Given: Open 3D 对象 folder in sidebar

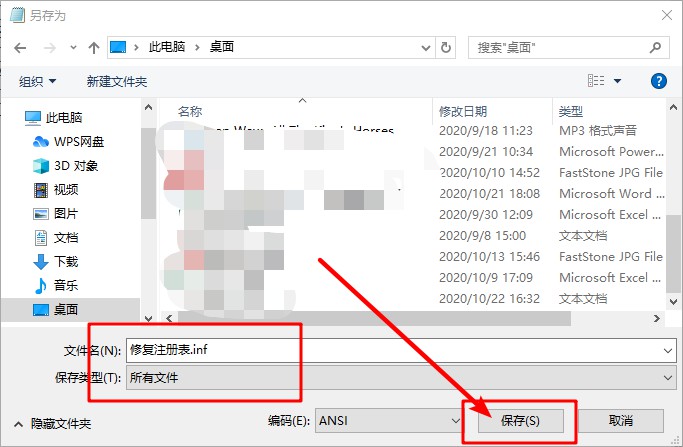Looking at the screenshot, I should (x=76, y=165).
